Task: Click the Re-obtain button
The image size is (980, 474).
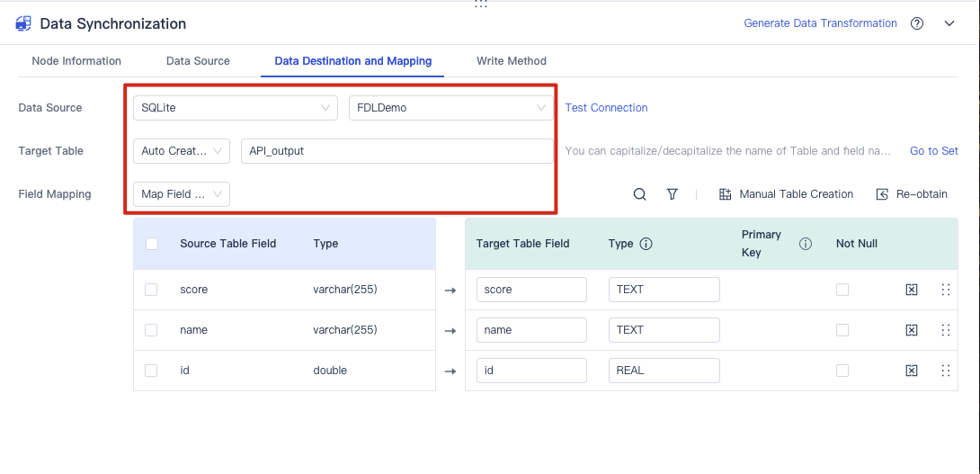Action: 912,194
